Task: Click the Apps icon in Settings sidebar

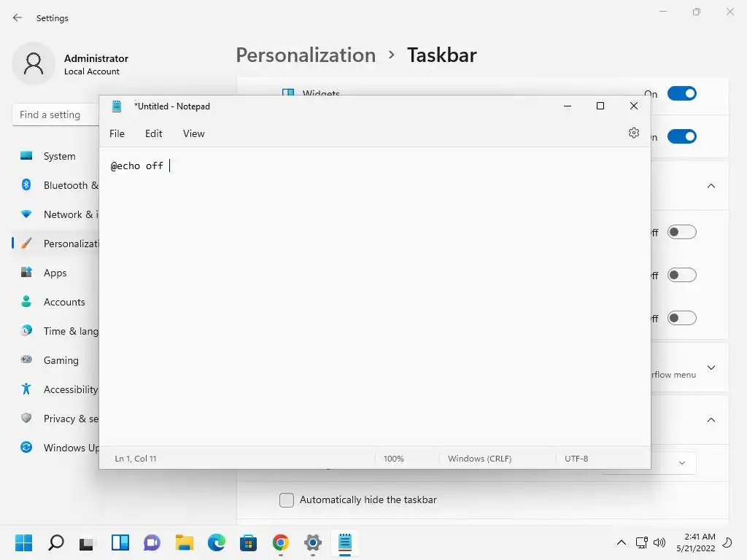Action: pos(26,272)
